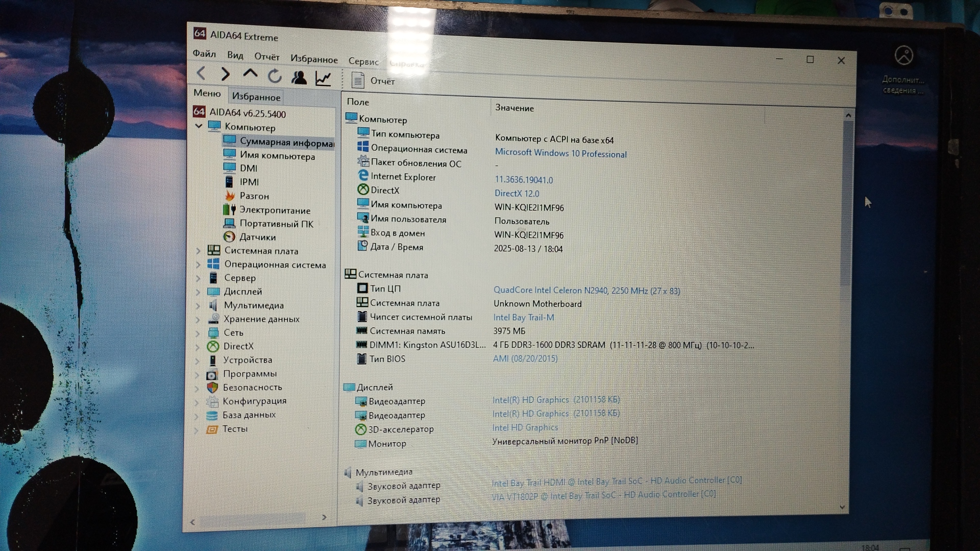
Task: Switch to the Избранное tab
Action: (256, 96)
